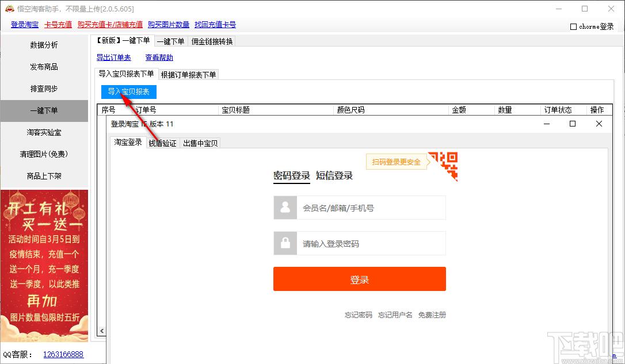Switch to 钱盾验证 tab
The height and width of the screenshot is (364, 625).
click(163, 143)
